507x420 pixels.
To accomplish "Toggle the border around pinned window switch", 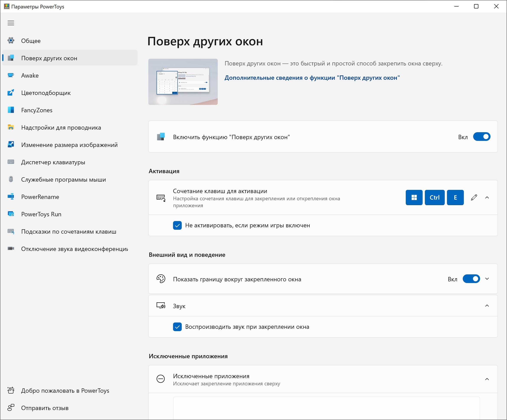I will (x=471, y=279).
